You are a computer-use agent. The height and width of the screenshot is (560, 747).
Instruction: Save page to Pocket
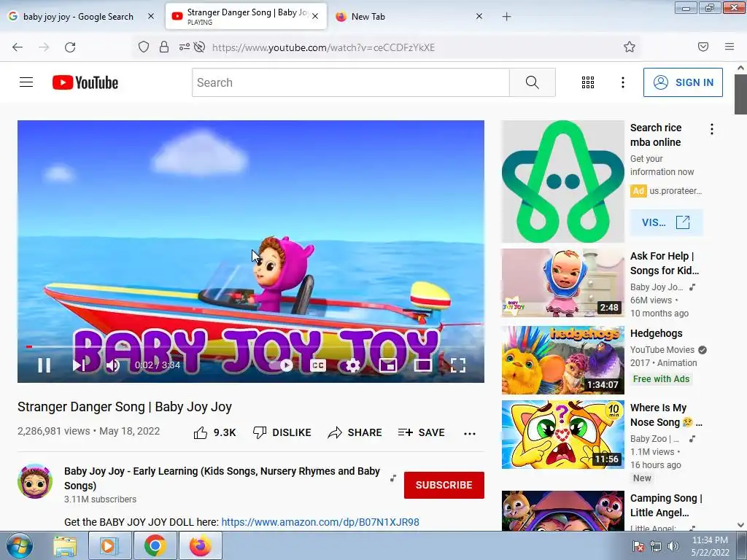coord(703,47)
